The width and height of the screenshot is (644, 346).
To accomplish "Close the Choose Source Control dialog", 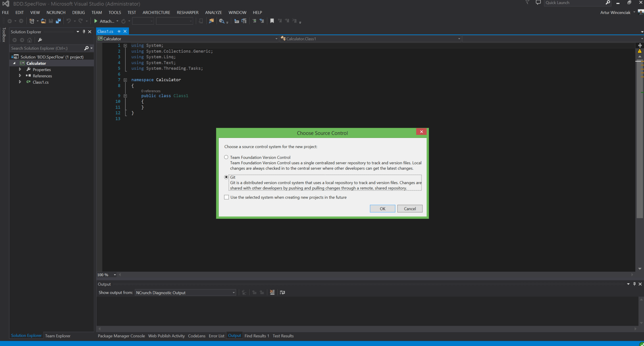I will pos(421,132).
